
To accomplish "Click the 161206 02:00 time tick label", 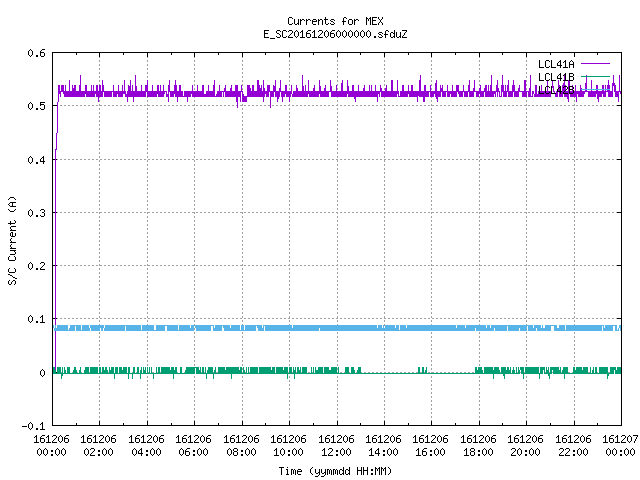I will (98, 446).
